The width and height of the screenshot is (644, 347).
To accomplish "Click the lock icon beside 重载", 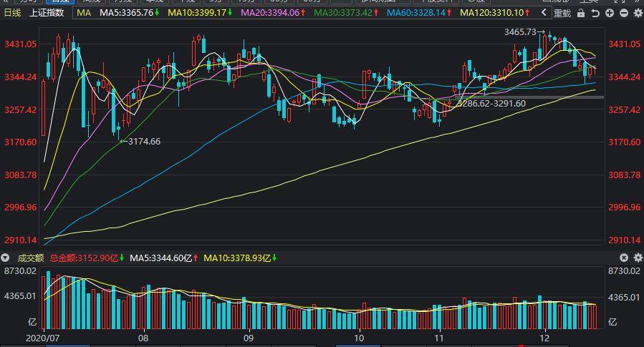I will point(581,13).
